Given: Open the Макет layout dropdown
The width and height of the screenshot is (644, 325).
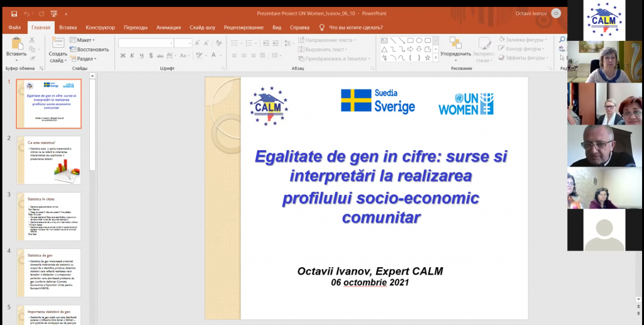Looking at the screenshot, I should coord(82,40).
